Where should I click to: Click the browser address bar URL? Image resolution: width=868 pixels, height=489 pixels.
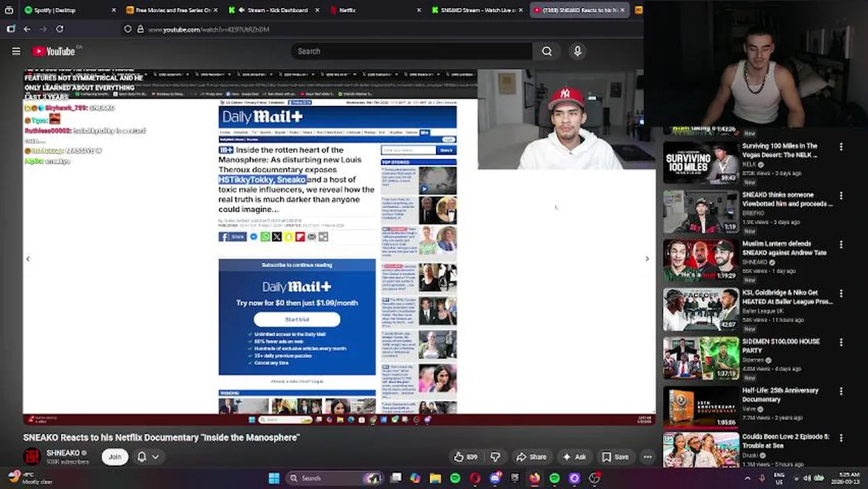pyautogui.click(x=209, y=29)
